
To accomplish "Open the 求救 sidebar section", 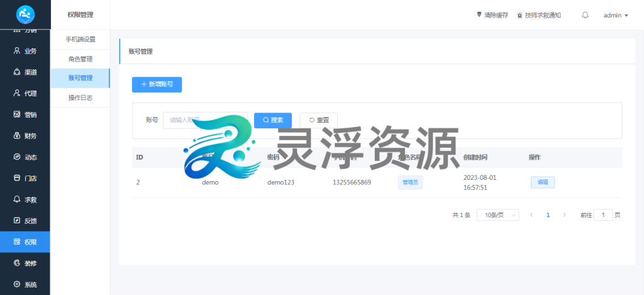I will [25, 199].
